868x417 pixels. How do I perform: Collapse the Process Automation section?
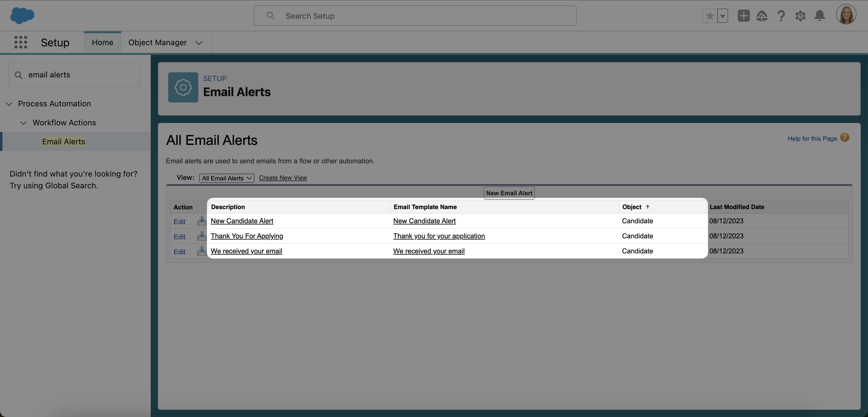[x=9, y=104]
